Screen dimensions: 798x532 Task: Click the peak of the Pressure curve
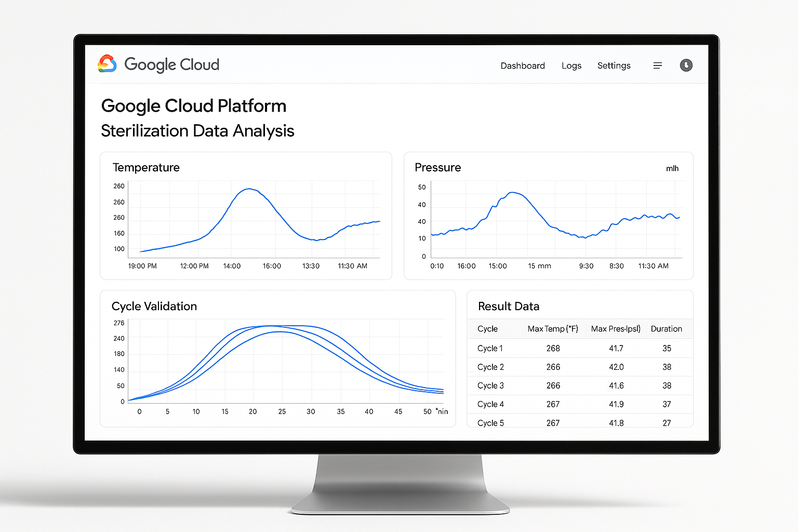coord(513,192)
